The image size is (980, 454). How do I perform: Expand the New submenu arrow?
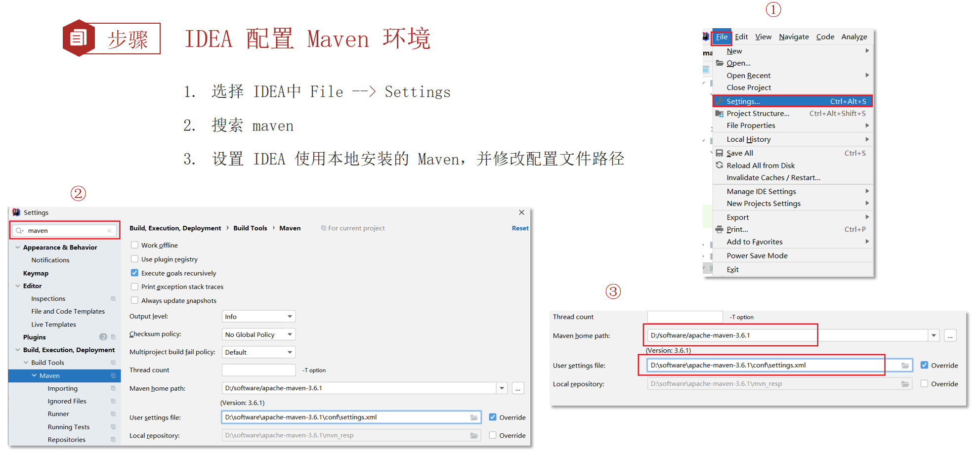coord(867,50)
